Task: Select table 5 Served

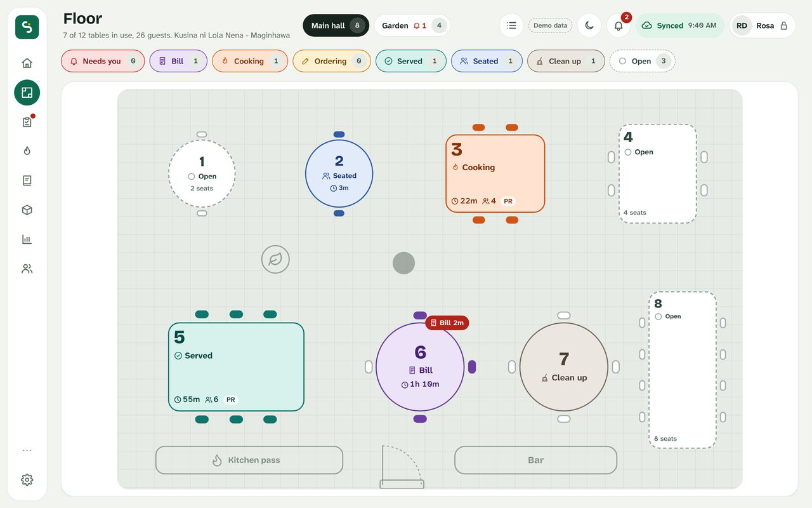Action: point(236,367)
